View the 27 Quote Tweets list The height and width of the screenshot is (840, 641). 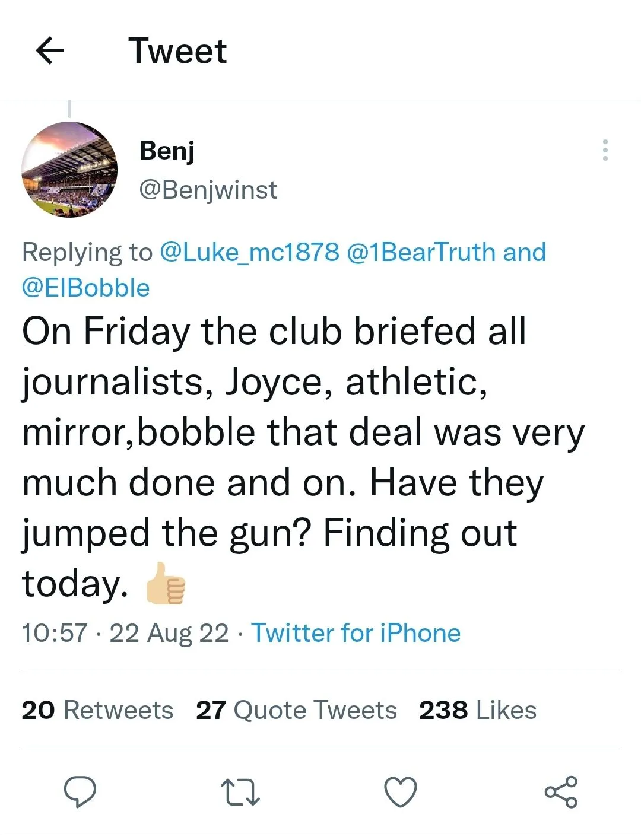(296, 710)
